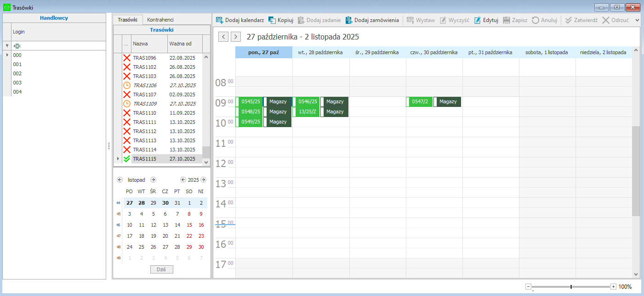
Task: Click the orange clock icon for TRAS1106
Action: coord(127,85)
